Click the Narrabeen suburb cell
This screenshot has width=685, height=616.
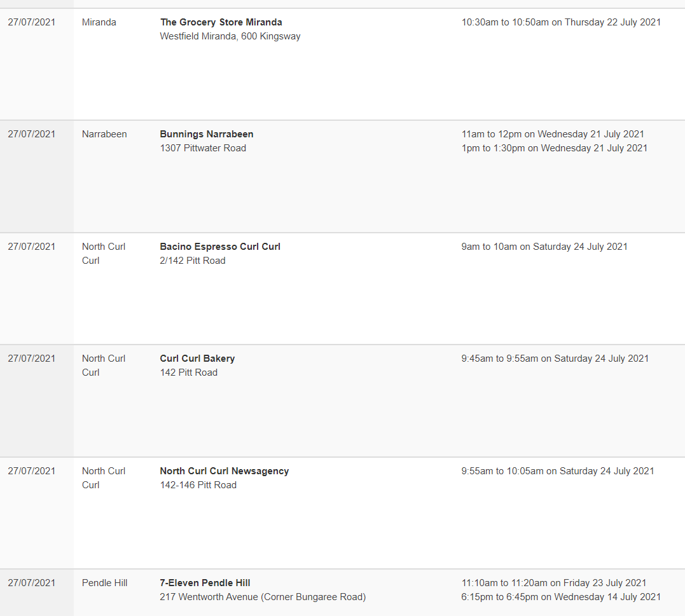(104, 134)
